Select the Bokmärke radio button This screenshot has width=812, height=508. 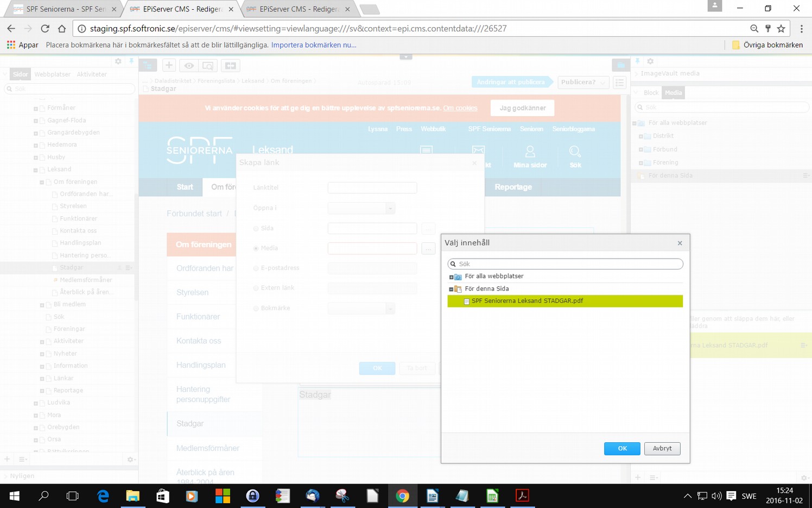tap(256, 309)
